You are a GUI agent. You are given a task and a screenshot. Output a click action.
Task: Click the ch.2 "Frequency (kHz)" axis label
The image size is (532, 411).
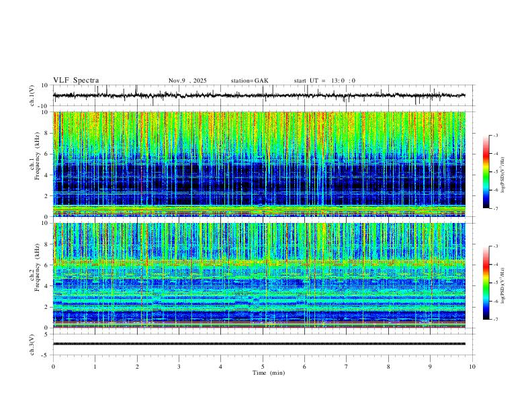point(37,267)
